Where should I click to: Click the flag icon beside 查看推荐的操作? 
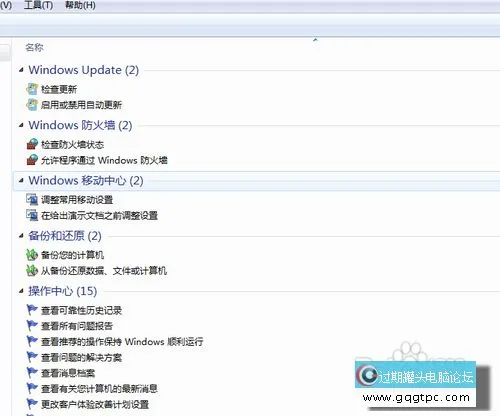(x=32, y=341)
